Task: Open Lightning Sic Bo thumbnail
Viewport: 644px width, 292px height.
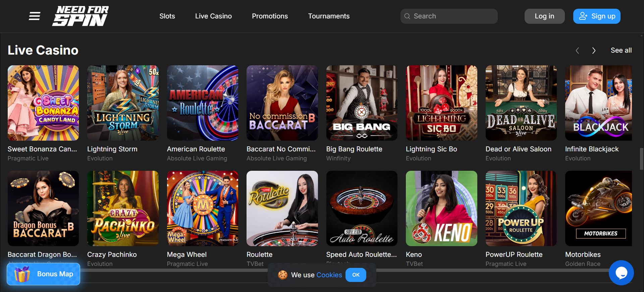Action: click(x=441, y=103)
